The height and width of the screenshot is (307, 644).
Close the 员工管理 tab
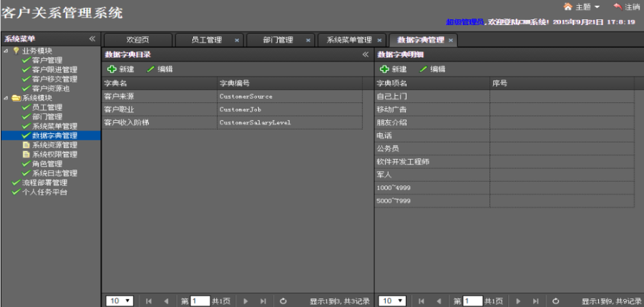237,40
